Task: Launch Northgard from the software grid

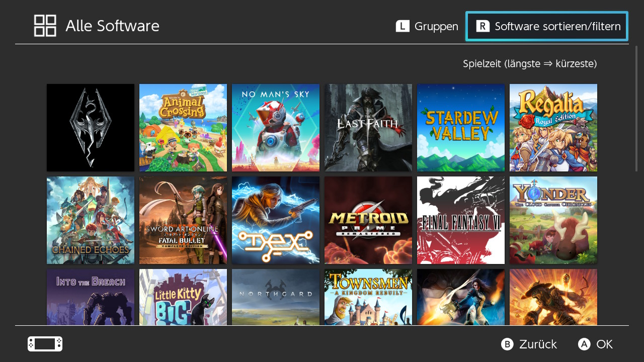Action: (276, 297)
